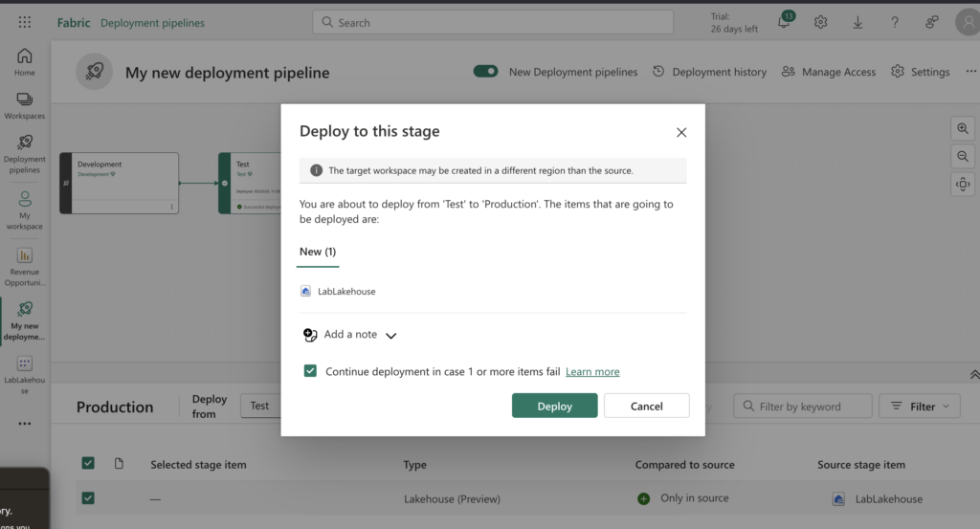Toggle New Deployment pipelines switch
The image size is (980, 529).
485,71
